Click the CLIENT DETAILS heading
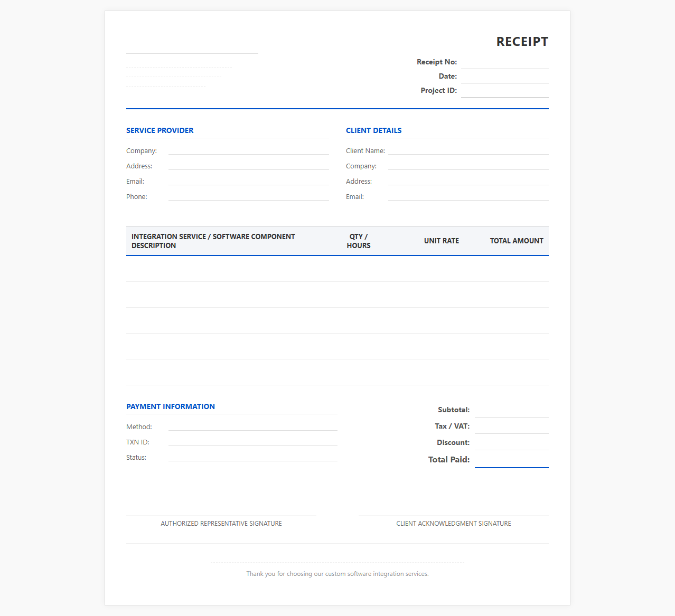 tap(373, 130)
